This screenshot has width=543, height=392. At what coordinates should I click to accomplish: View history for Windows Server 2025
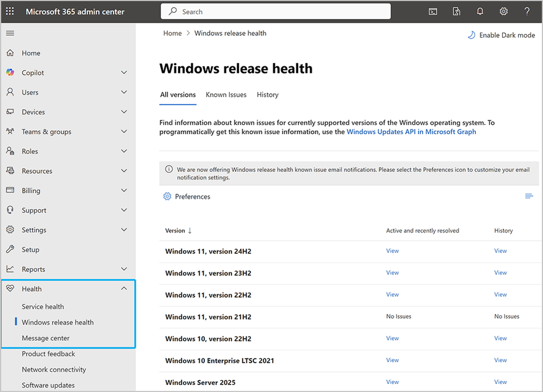(x=501, y=382)
